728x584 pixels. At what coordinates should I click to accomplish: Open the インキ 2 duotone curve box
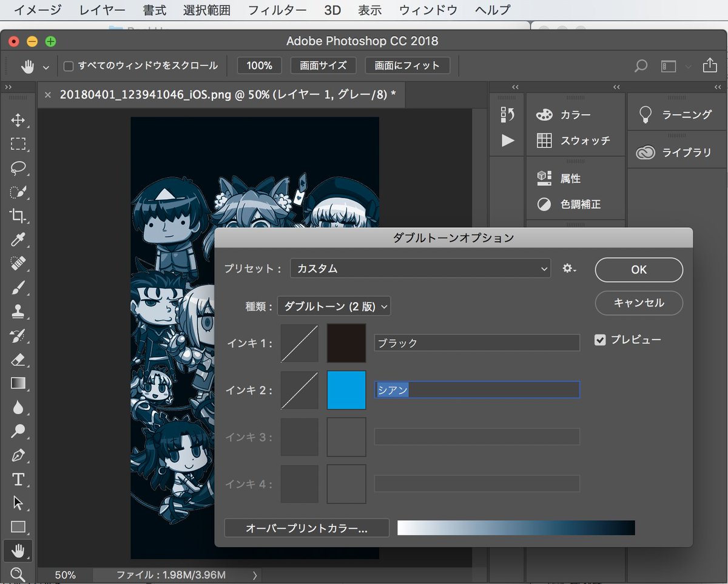[300, 390]
